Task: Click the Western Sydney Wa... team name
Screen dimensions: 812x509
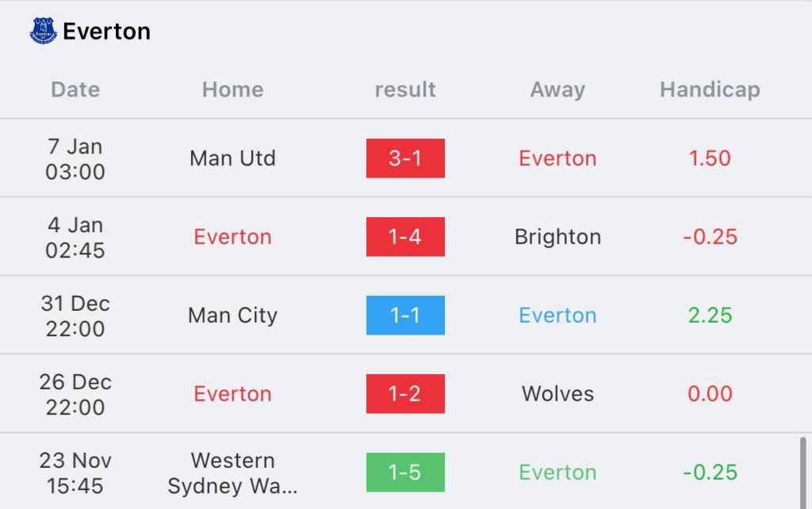Action: [x=232, y=473]
